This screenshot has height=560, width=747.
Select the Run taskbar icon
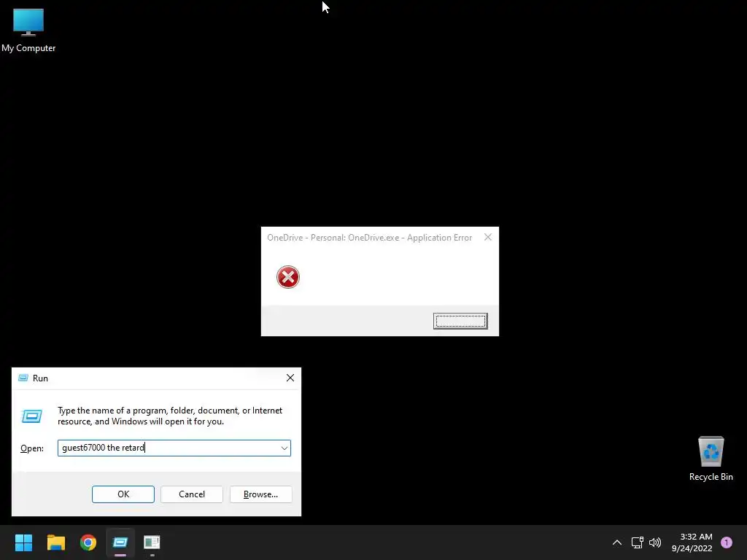(120, 542)
